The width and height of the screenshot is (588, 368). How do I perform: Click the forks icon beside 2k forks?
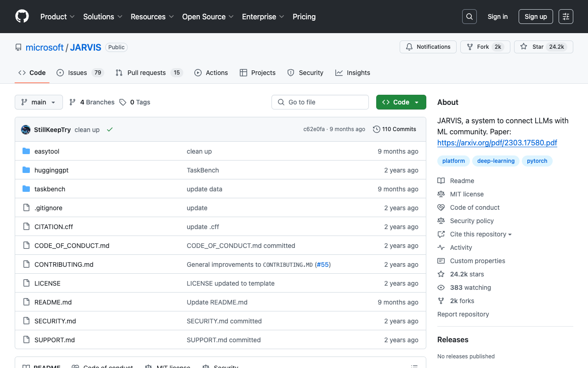tap(441, 301)
